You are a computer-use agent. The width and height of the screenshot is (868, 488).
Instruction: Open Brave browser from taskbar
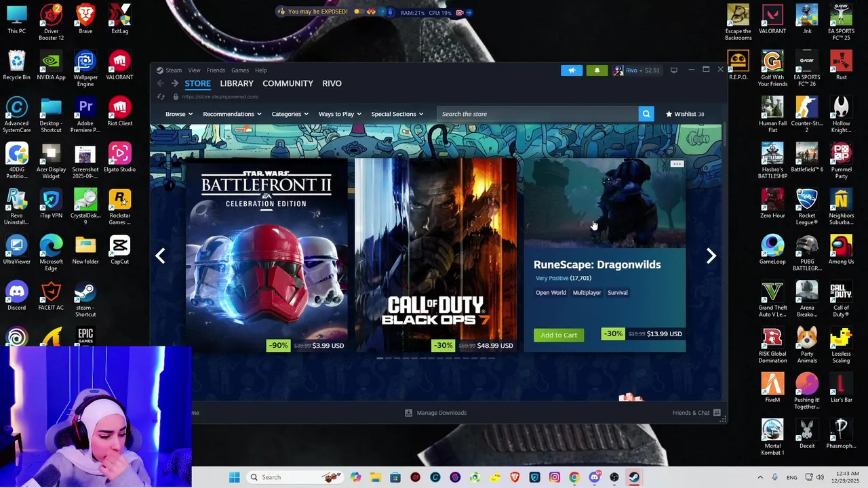pyautogui.click(x=515, y=477)
